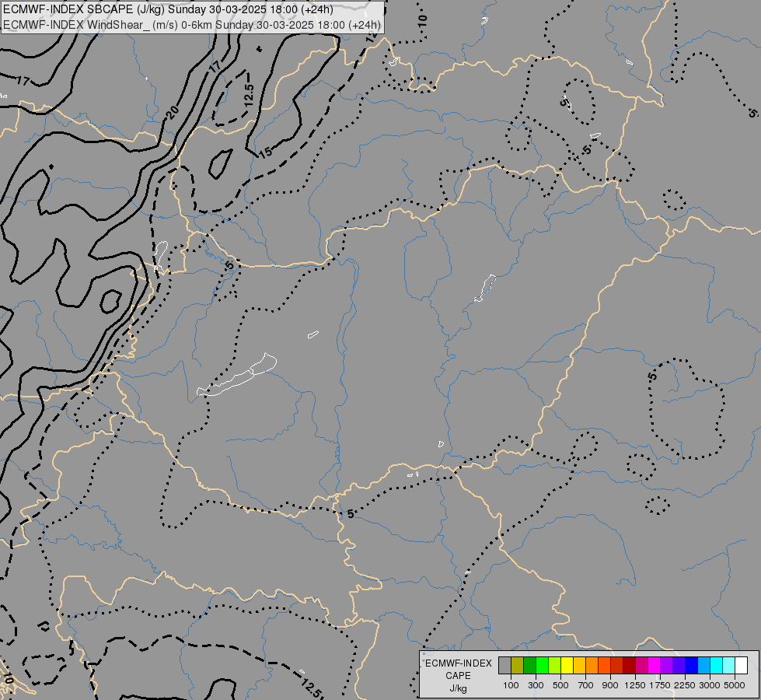
Task: Click the legend value '100'
Action: pos(511,685)
